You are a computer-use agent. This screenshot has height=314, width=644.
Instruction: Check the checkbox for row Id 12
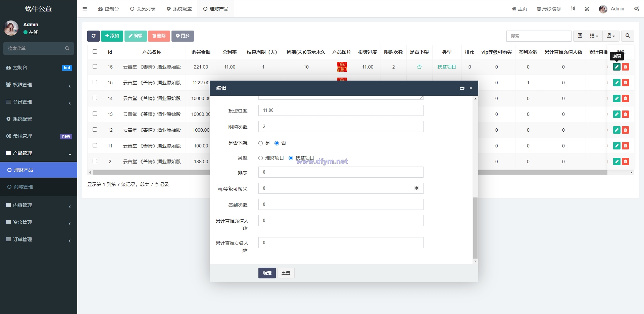[95, 130]
